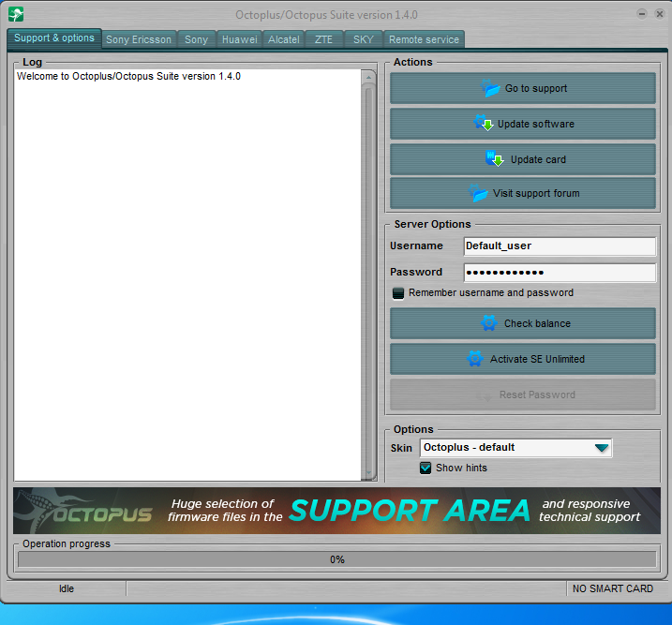Click the Log scrollbar up arrow

pos(368,78)
